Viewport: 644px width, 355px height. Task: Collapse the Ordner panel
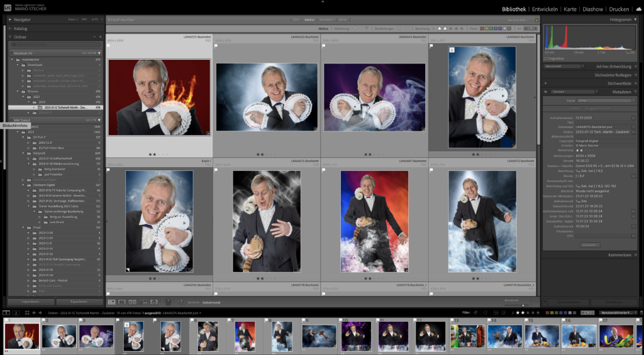[10, 37]
